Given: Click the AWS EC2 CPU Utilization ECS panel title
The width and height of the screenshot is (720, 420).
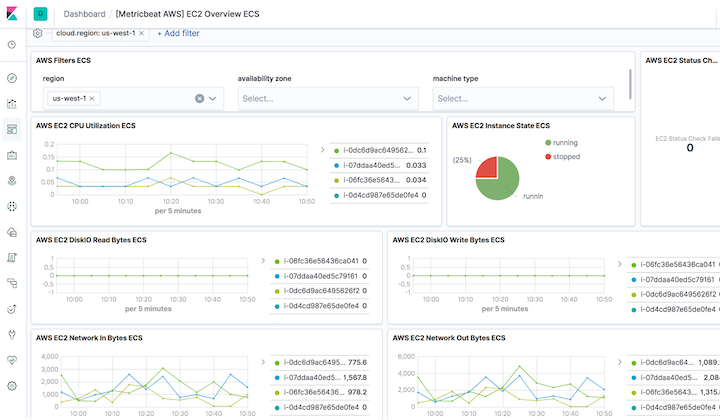Looking at the screenshot, I should [86, 125].
